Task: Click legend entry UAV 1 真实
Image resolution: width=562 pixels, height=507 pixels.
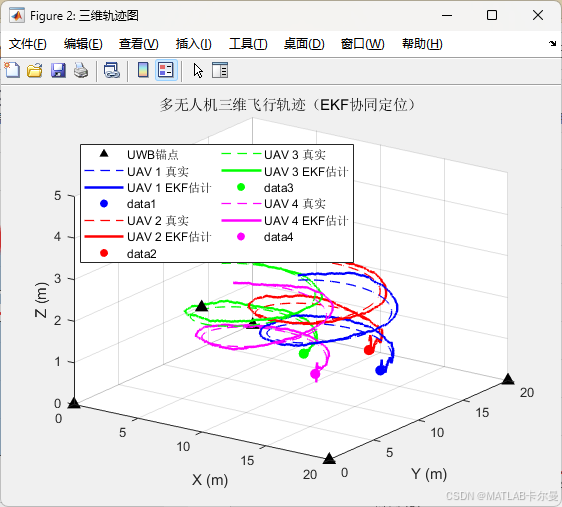Action: pos(158,172)
